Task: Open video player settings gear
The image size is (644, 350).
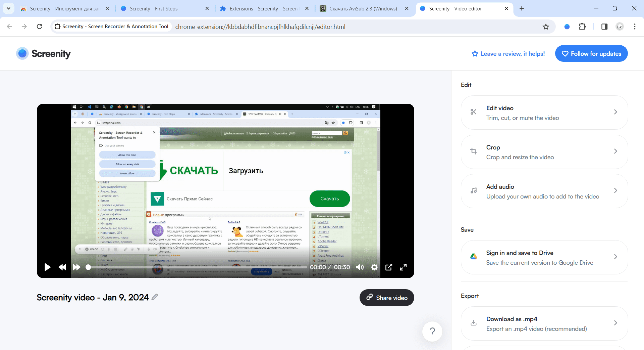Action: tap(374, 267)
